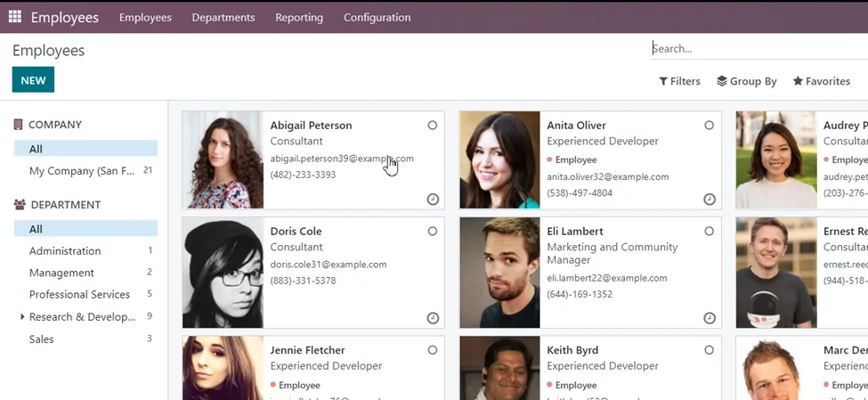This screenshot has height=400, width=868.
Task: Click presence status circle on Abigail Peterson card
Action: (x=433, y=126)
